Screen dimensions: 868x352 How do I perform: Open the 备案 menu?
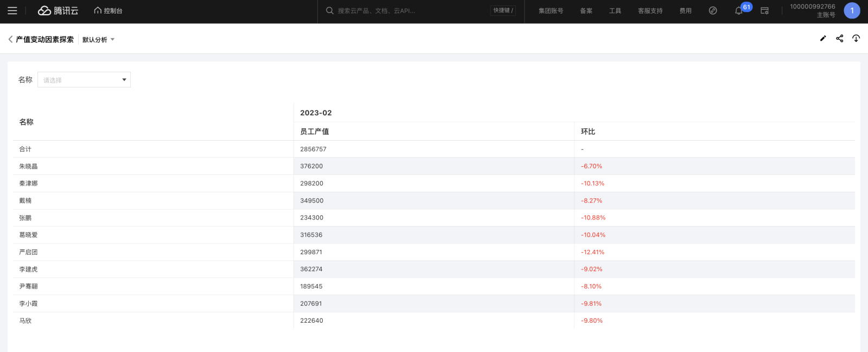586,11
